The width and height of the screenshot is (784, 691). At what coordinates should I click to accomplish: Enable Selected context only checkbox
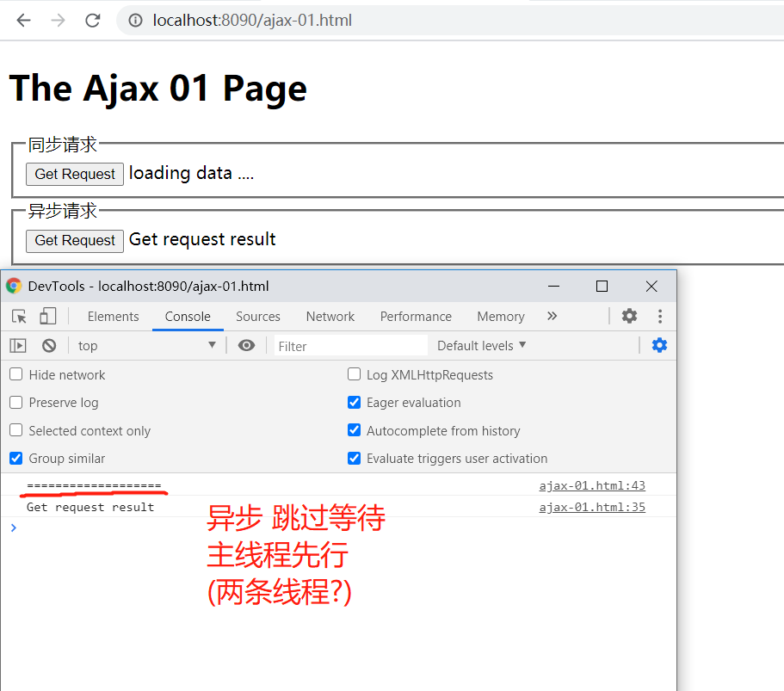tap(16, 430)
